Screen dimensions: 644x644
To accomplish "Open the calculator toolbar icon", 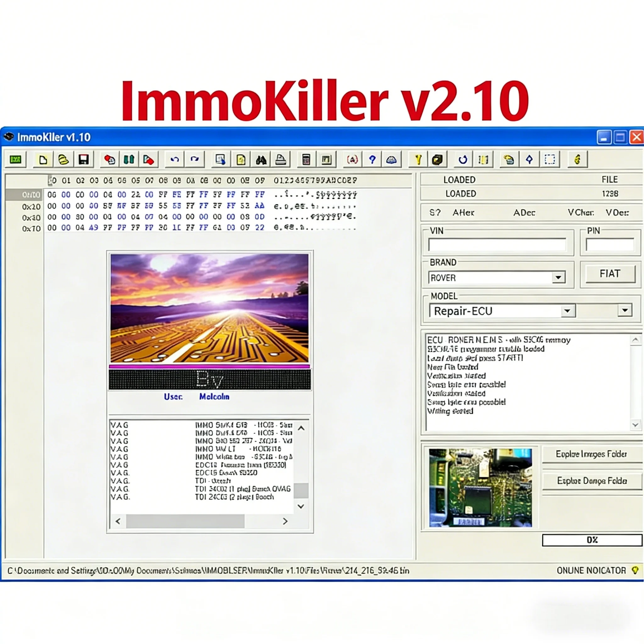I will tap(306, 160).
